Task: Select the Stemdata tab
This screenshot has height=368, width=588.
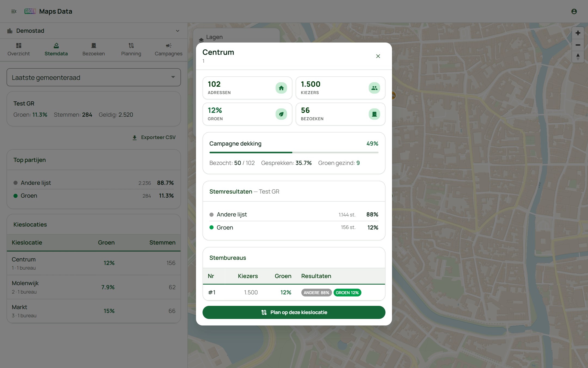Action: 56,50
